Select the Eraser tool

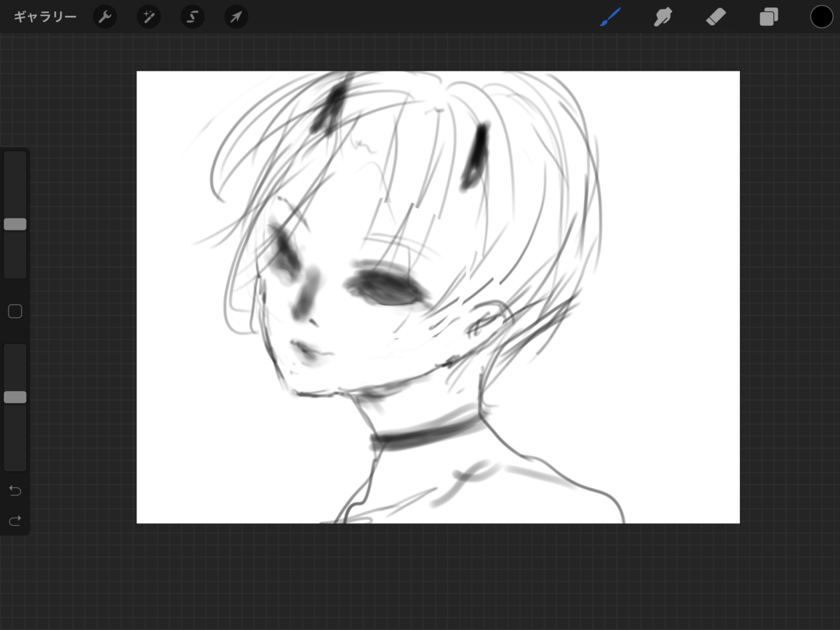pos(715,17)
